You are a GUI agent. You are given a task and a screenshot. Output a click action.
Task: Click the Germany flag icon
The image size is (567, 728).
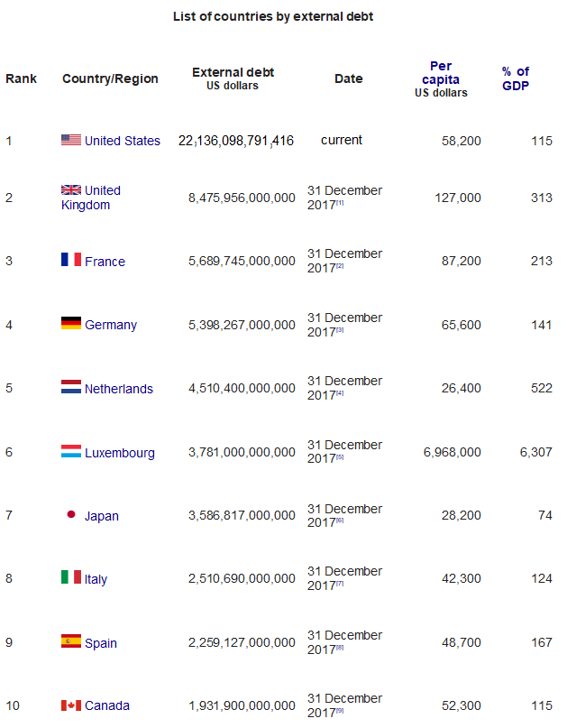point(71,324)
